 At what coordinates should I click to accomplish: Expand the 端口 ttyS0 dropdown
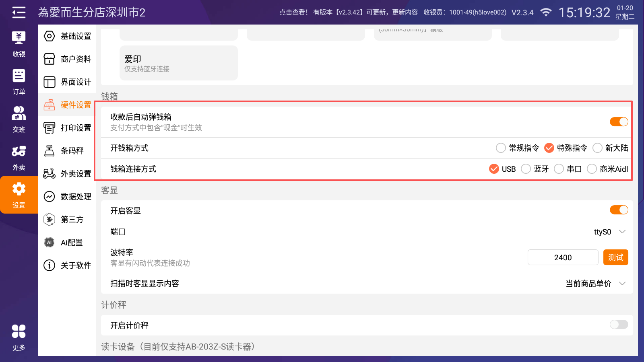tap(610, 232)
